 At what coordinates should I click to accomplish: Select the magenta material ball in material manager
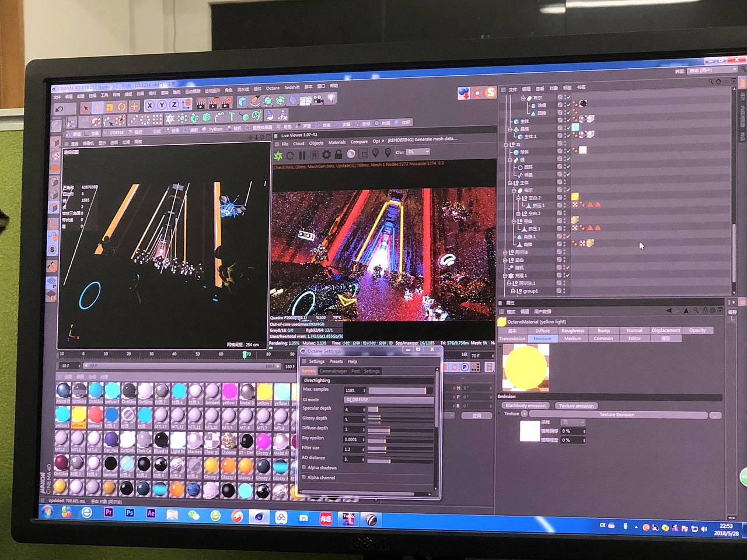229,391
